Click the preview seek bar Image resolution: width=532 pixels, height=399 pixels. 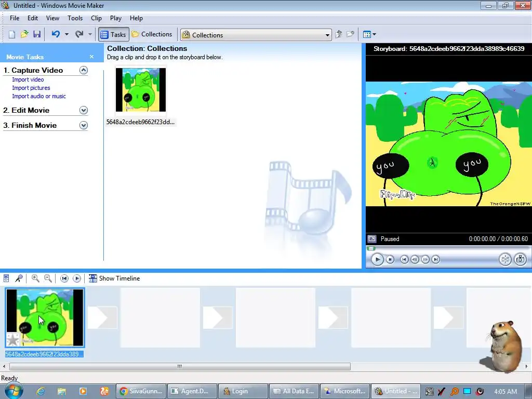447,248
